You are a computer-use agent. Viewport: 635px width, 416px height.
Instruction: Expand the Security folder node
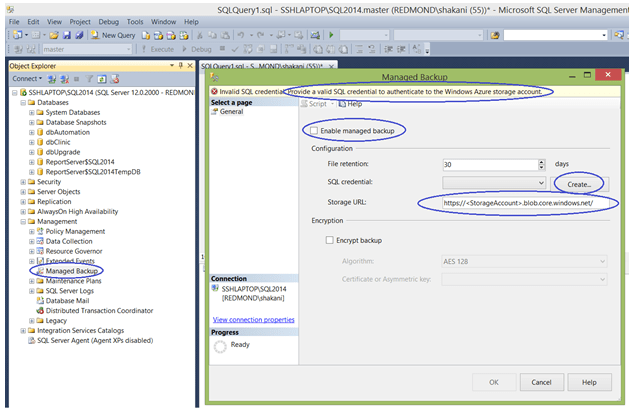pyautogui.click(x=23, y=182)
